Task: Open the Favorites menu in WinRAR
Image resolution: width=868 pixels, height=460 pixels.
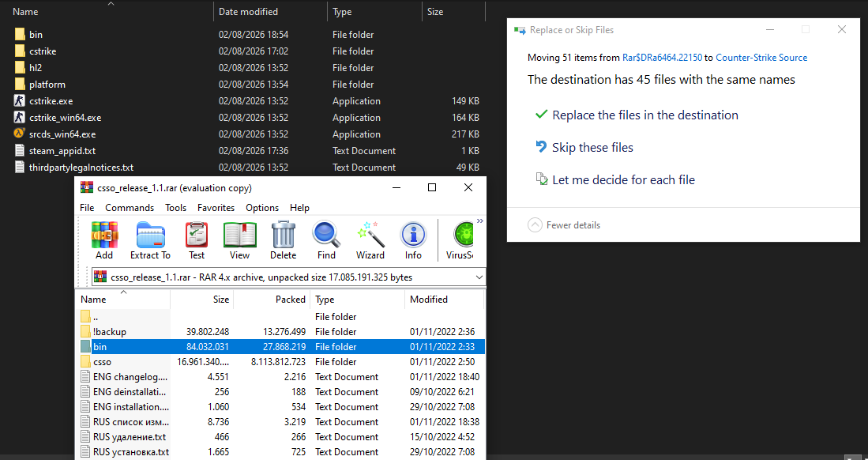Action: (216, 208)
